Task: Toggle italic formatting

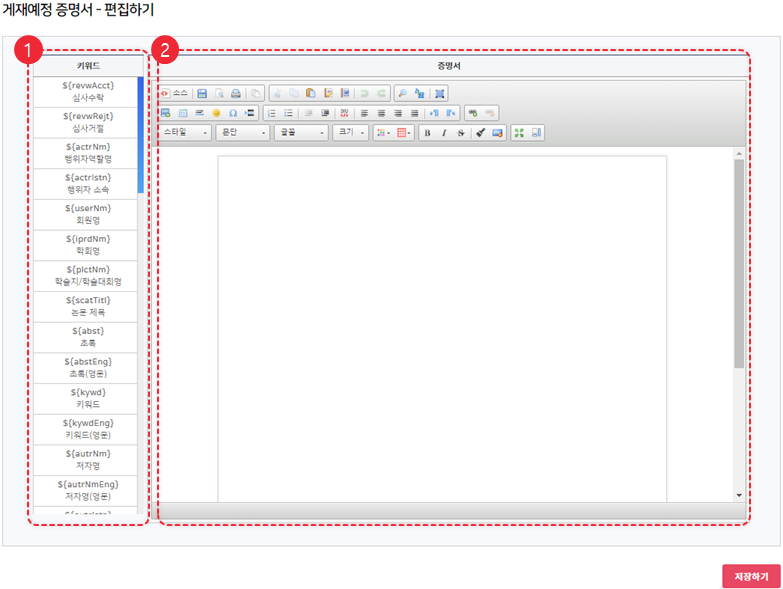Action: pyautogui.click(x=444, y=133)
